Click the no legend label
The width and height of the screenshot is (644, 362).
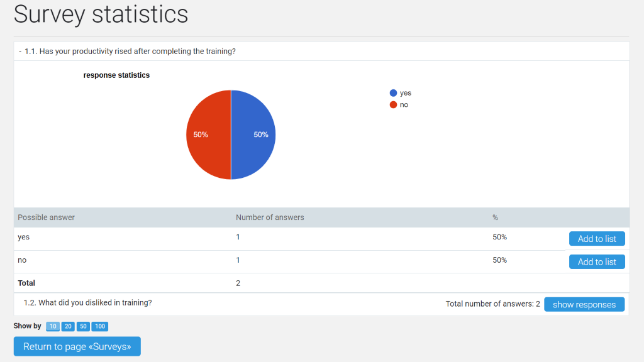coord(404,105)
